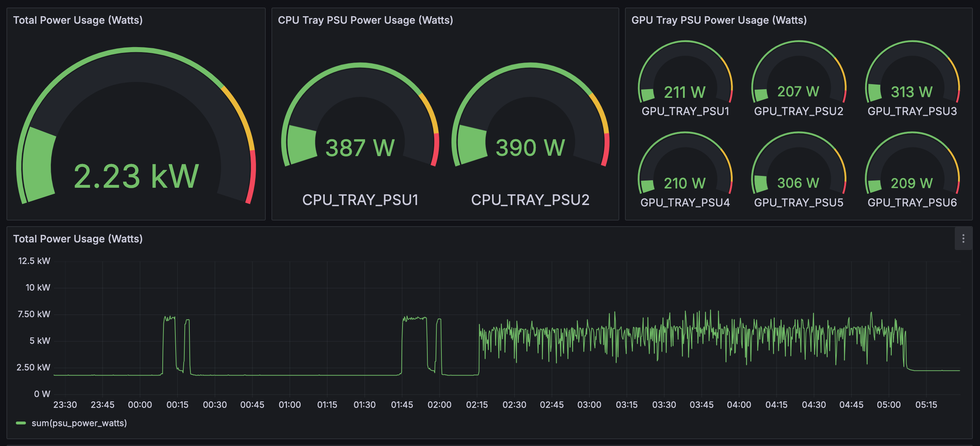The image size is (980, 446).
Task: Click the 01:45 time axis label
Action: [x=402, y=405]
